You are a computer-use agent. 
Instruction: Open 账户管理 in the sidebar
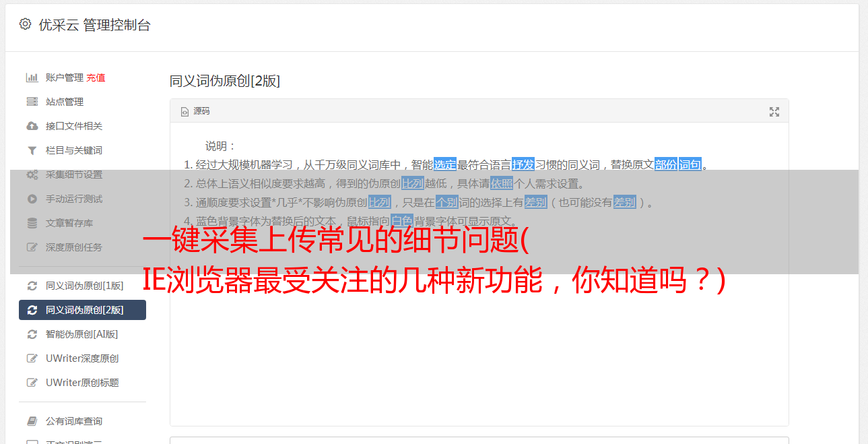(x=65, y=77)
